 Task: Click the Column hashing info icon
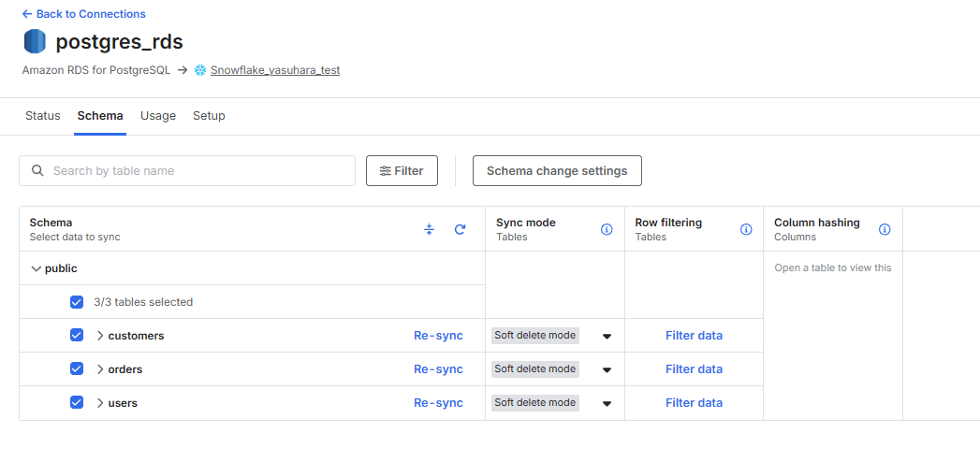point(885,229)
